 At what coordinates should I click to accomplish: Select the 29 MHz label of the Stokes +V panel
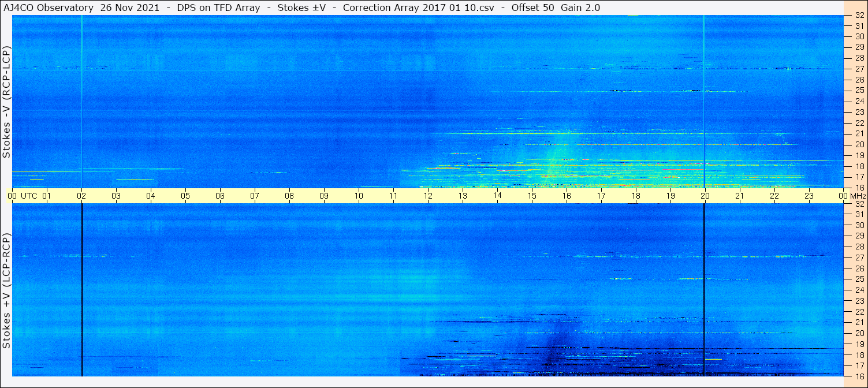(x=859, y=236)
